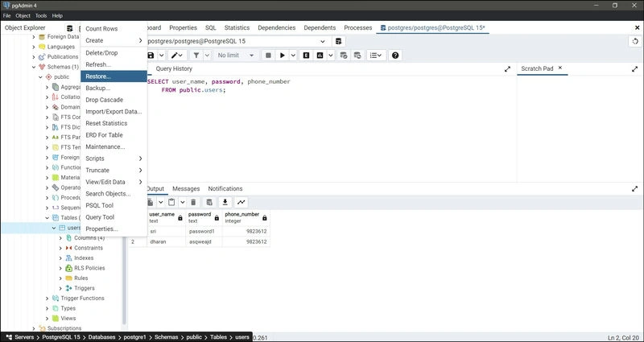Open the File menu in the menu bar
The height and width of the screenshot is (342, 644).
coord(7,15)
